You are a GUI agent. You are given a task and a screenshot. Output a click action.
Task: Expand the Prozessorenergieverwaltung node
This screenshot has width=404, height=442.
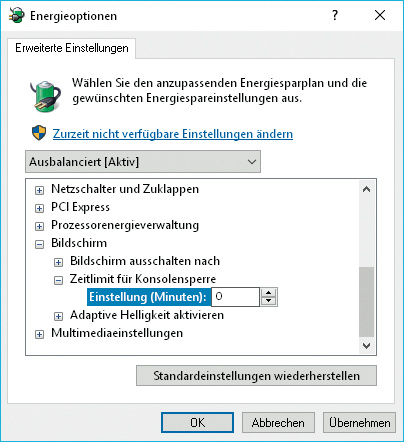(x=39, y=226)
